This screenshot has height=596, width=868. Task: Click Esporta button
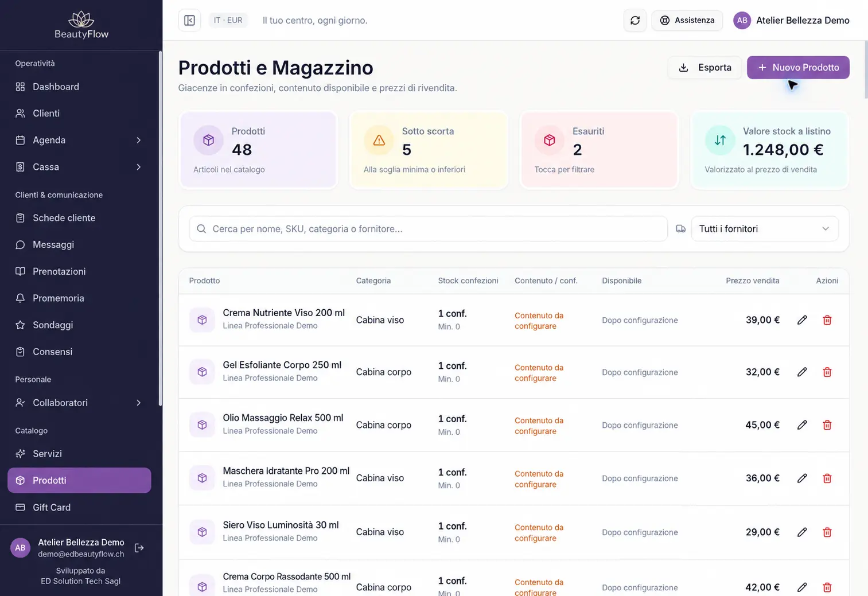pyautogui.click(x=704, y=68)
